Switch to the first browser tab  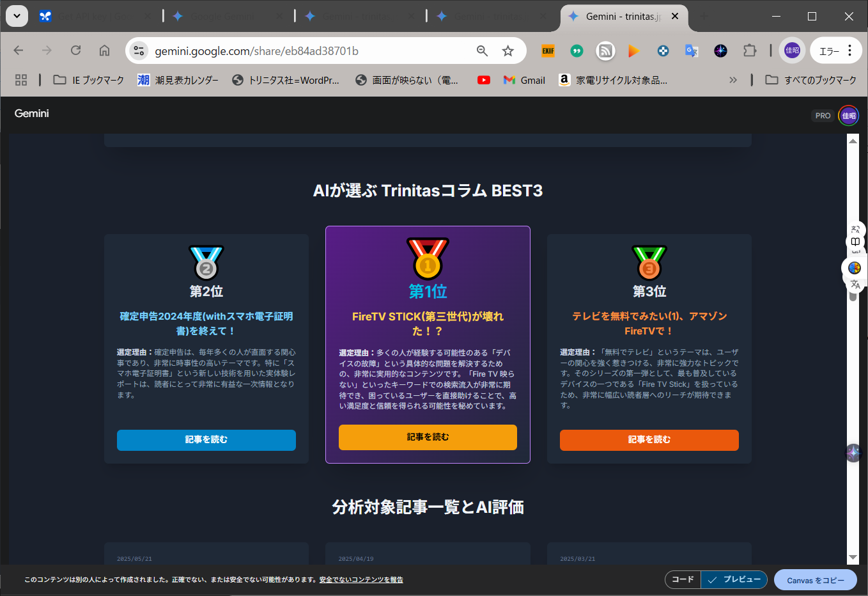[95, 16]
